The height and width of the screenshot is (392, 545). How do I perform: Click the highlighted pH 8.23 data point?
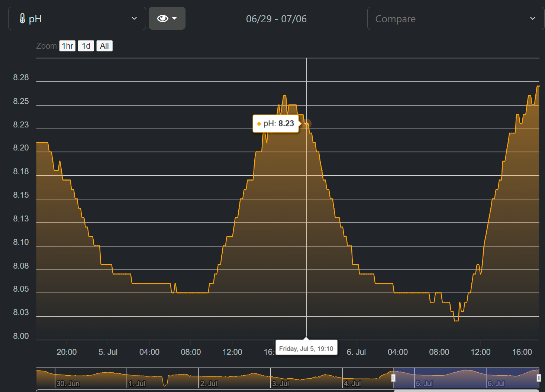[307, 124]
